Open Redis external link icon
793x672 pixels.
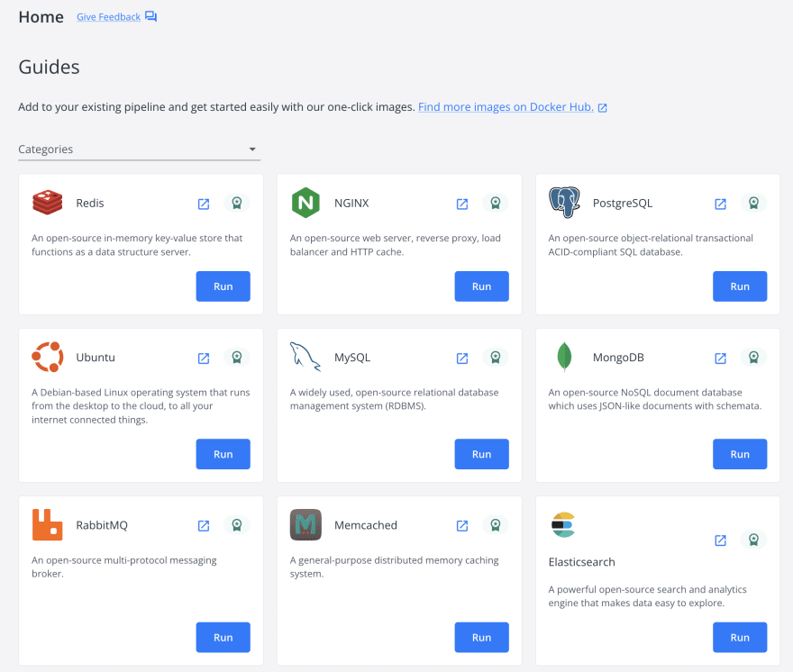click(x=204, y=204)
